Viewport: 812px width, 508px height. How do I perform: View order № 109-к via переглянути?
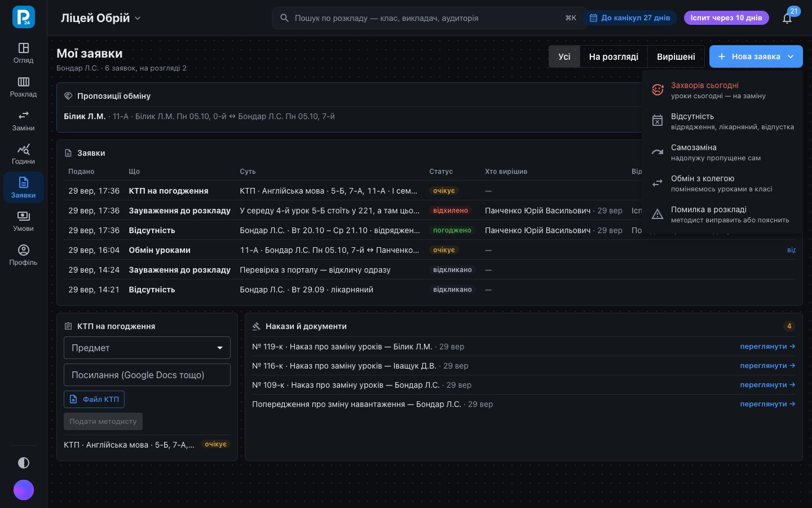(x=767, y=385)
